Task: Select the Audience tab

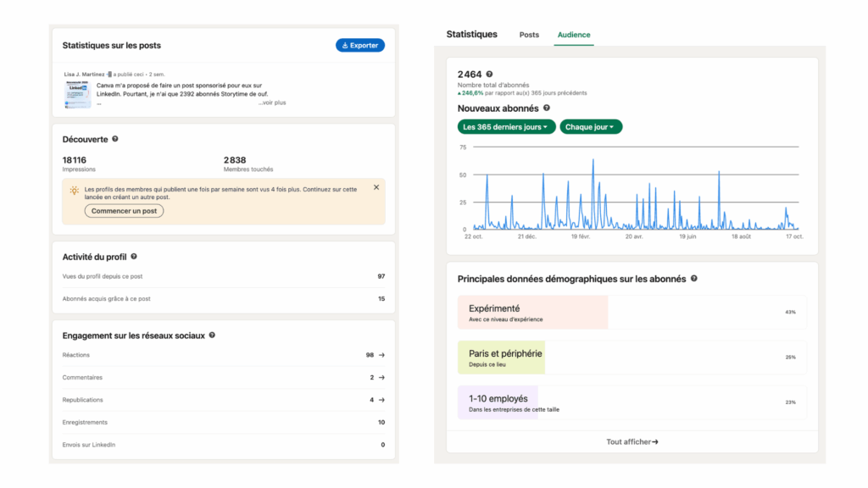Action: [574, 35]
